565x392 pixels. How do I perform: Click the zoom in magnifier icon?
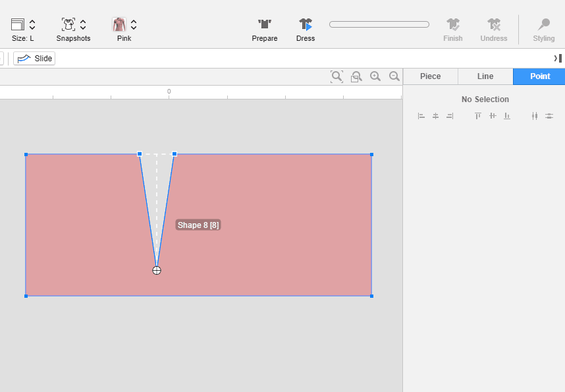click(x=375, y=76)
